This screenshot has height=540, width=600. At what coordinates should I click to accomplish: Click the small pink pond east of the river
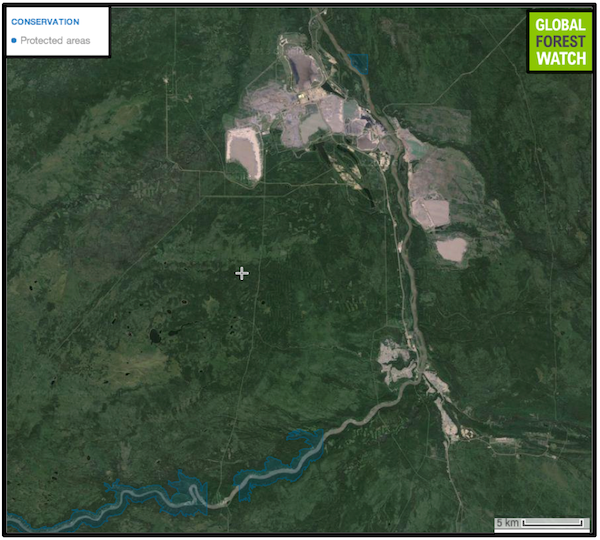pyautogui.click(x=451, y=248)
